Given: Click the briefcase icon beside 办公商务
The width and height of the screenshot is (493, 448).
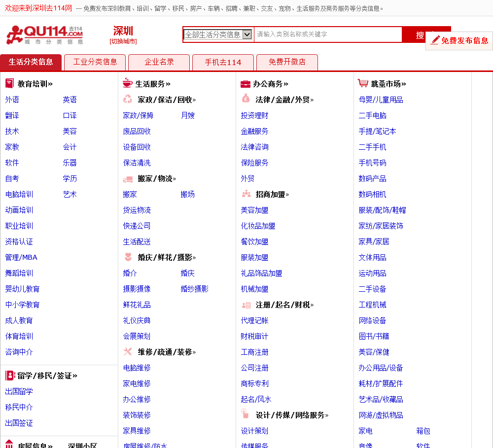Looking at the screenshot, I should 245,84.
